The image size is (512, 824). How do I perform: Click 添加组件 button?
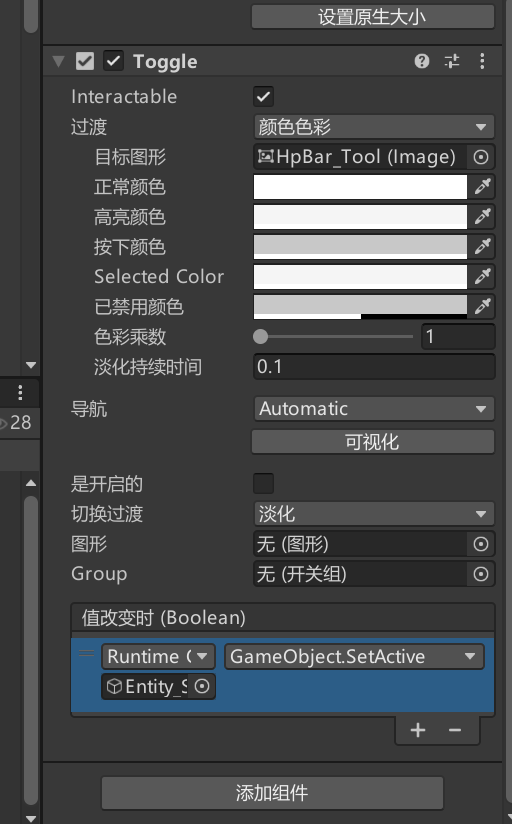click(x=272, y=792)
